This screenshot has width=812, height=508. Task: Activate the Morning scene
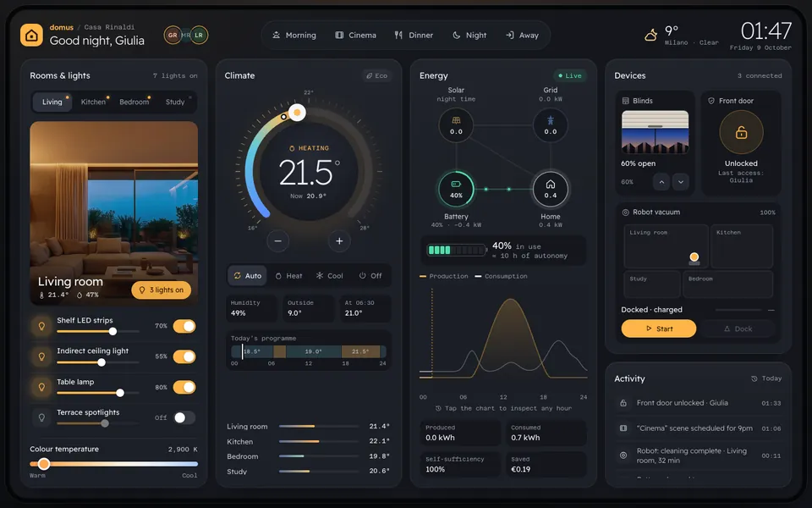coord(294,36)
